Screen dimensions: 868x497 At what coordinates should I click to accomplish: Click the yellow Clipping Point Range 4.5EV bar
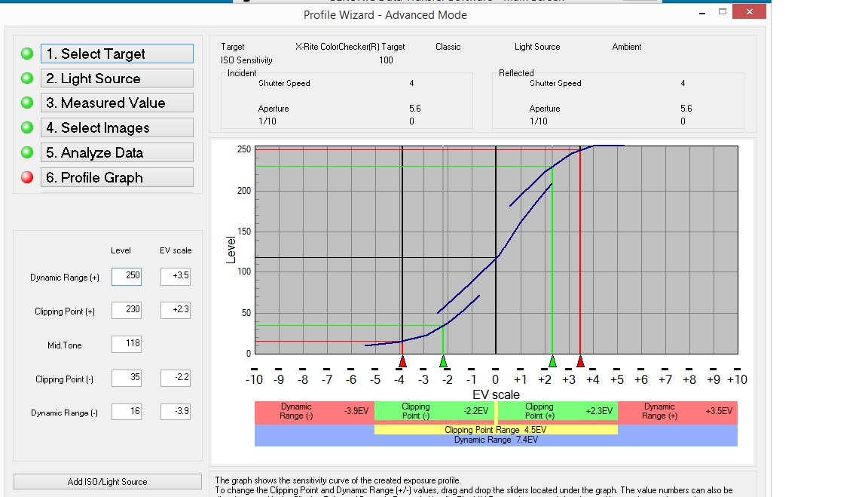(x=496, y=430)
